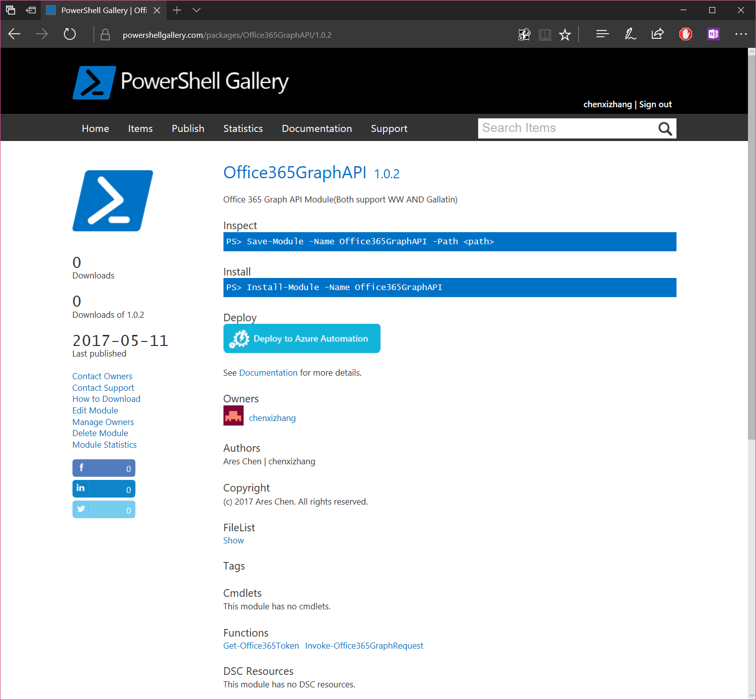
Task: Click inside the Search Items field
Action: pos(554,128)
